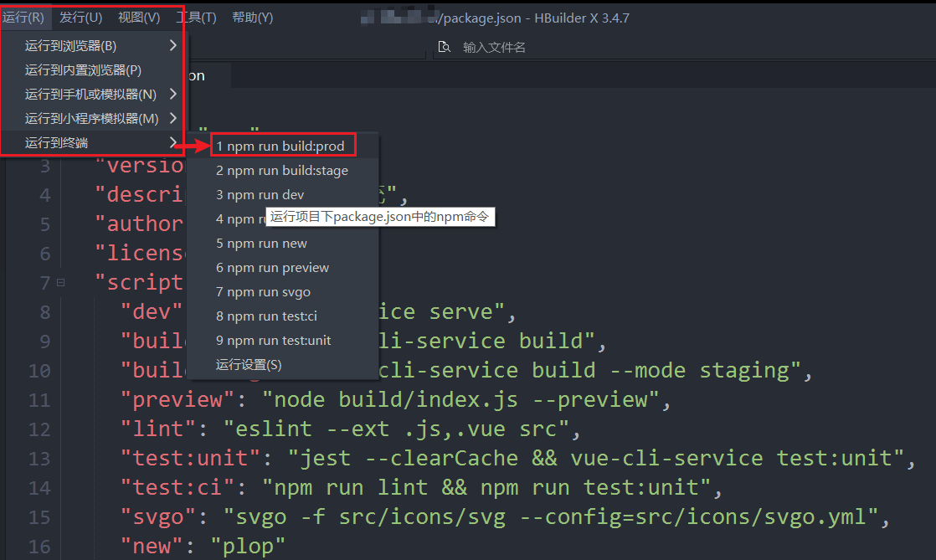Image resolution: width=936 pixels, height=560 pixels.
Task: Open the 帮助(Y) menu
Action: (252, 18)
